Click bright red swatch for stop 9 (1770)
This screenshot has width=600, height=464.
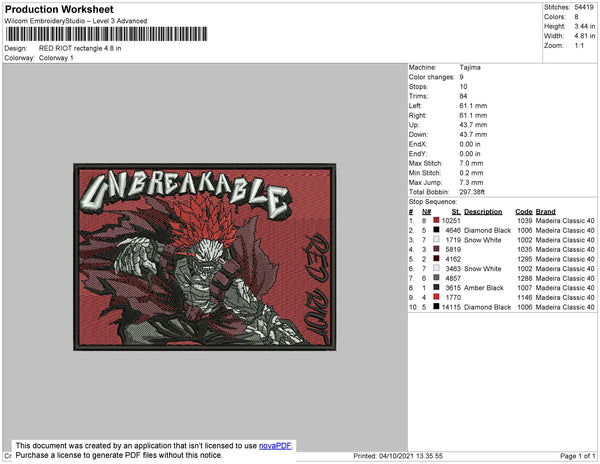pyautogui.click(x=436, y=297)
